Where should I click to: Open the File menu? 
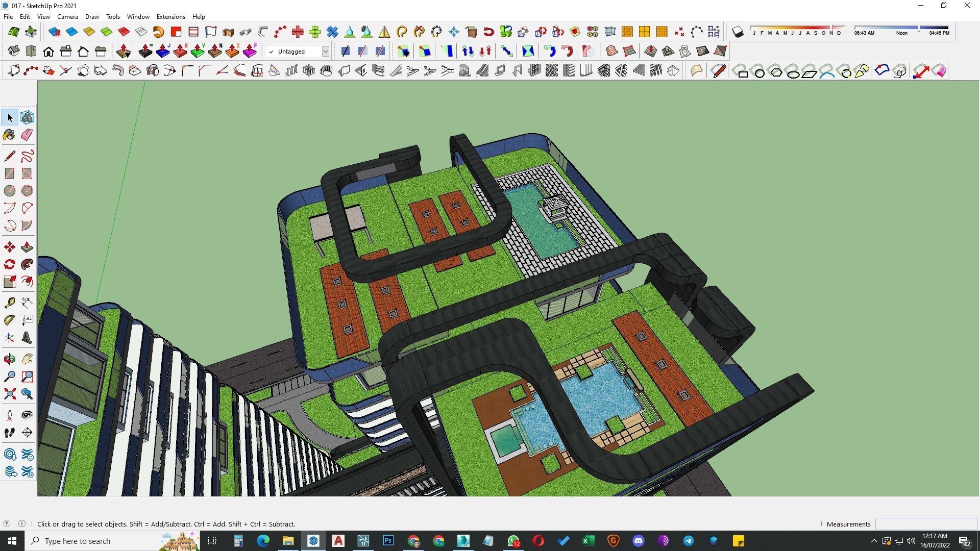(x=8, y=17)
